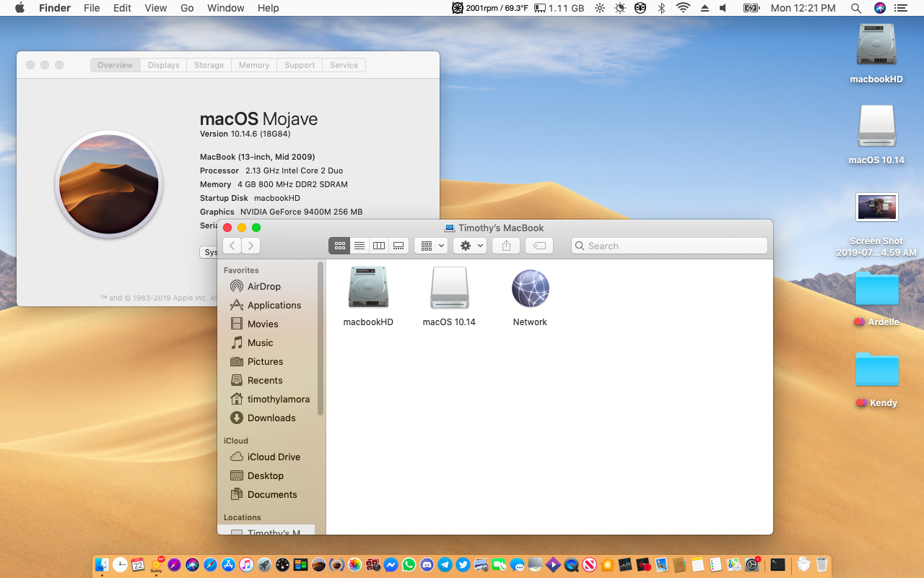The width and height of the screenshot is (924, 578).
Task: Open the Help menu
Action: coord(269,8)
